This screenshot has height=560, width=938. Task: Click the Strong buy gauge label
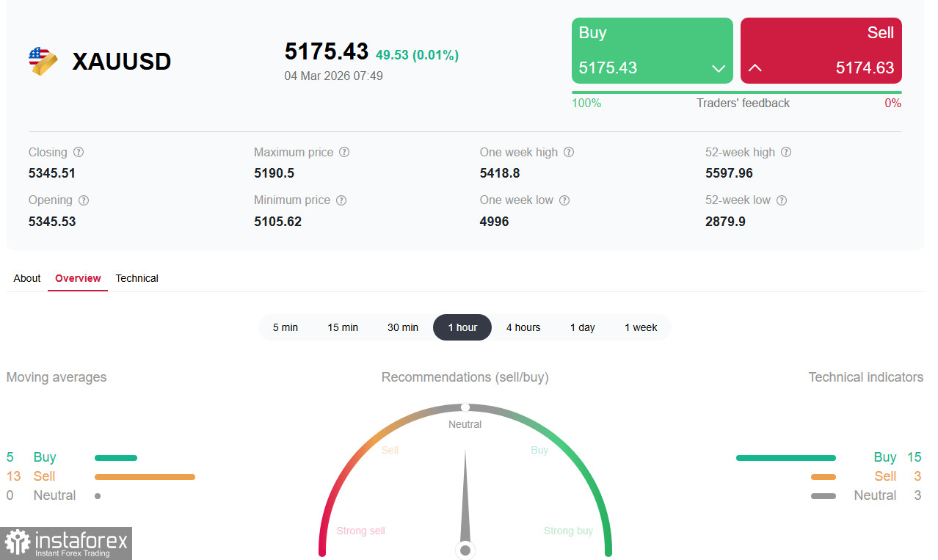click(x=568, y=531)
